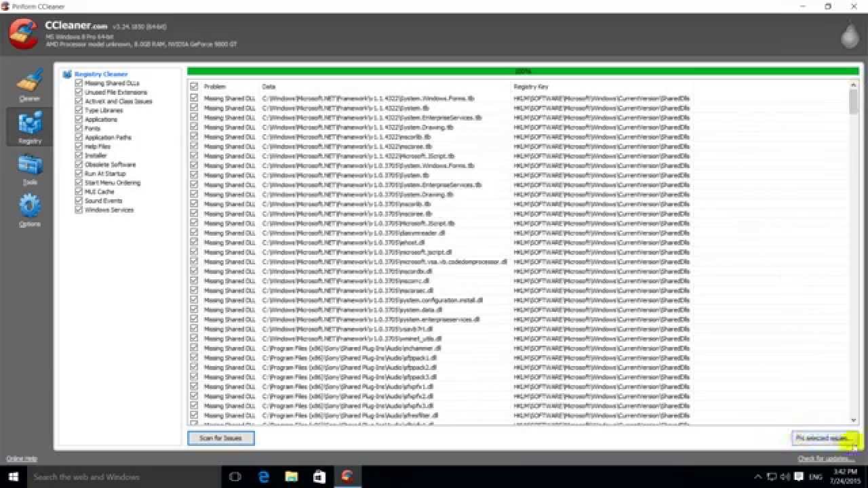The image size is (868, 488).
Task: Toggle the select-all checkbox in results header
Action: (194, 87)
